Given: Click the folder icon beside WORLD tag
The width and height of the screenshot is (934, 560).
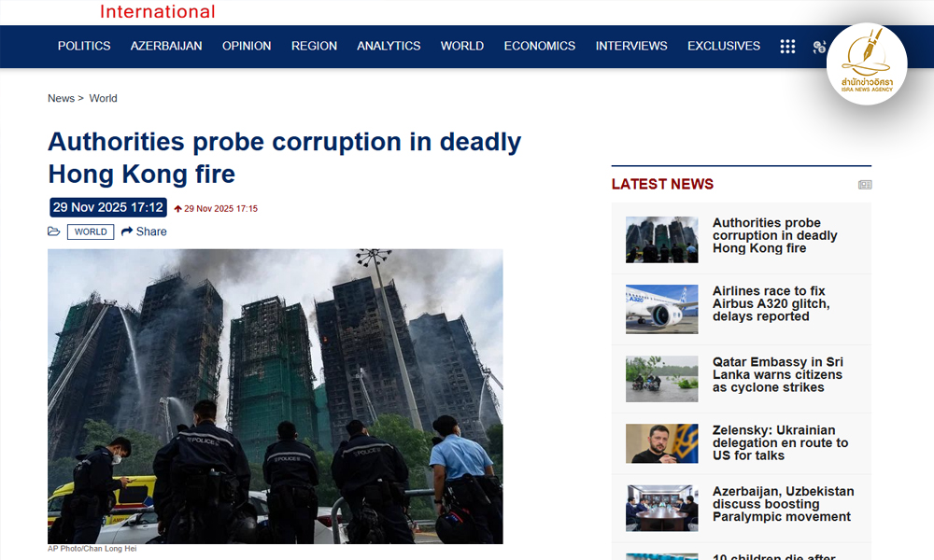Looking at the screenshot, I should [53, 231].
